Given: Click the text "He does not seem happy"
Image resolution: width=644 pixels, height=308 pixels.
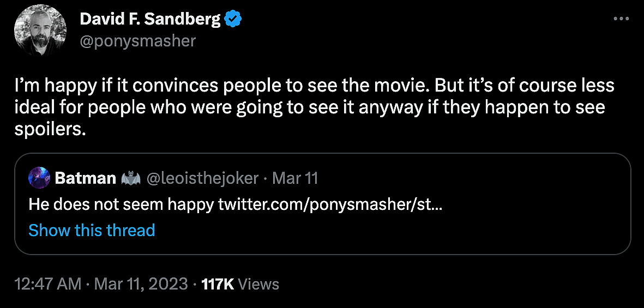Looking at the screenshot, I should 121,204.
